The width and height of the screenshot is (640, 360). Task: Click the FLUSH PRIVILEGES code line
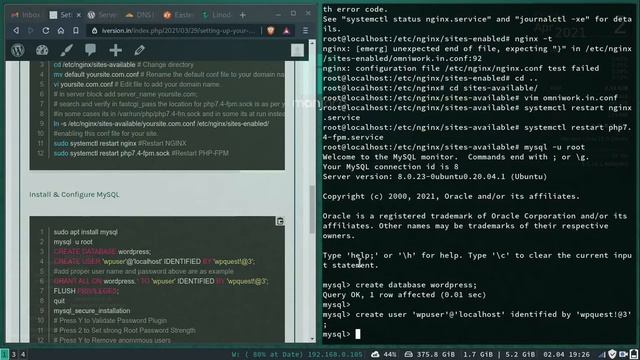pyautogui.click(x=86, y=291)
